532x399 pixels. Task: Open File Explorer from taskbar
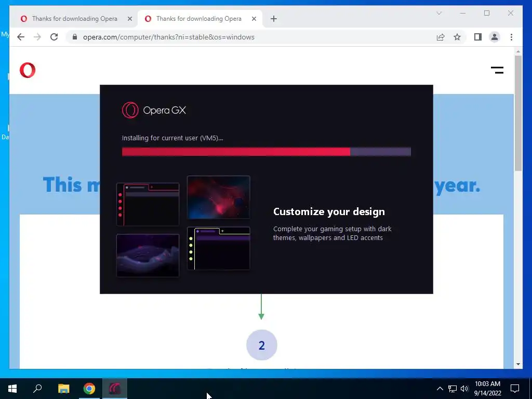(x=63, y=389)
